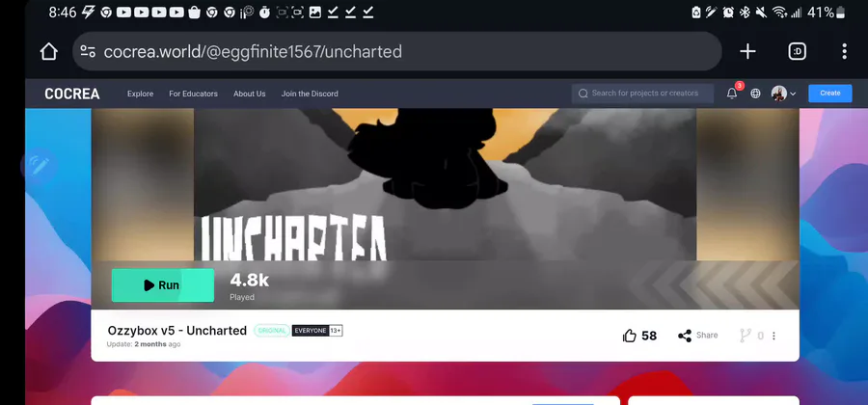Open the About Us page
The image size is (868, 405).
pos(249,94)
